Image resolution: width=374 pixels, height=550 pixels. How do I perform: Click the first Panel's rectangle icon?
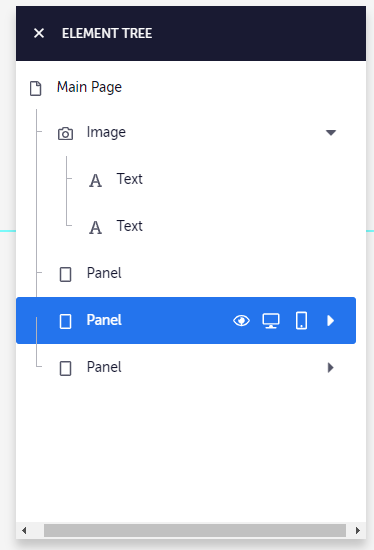65,274
